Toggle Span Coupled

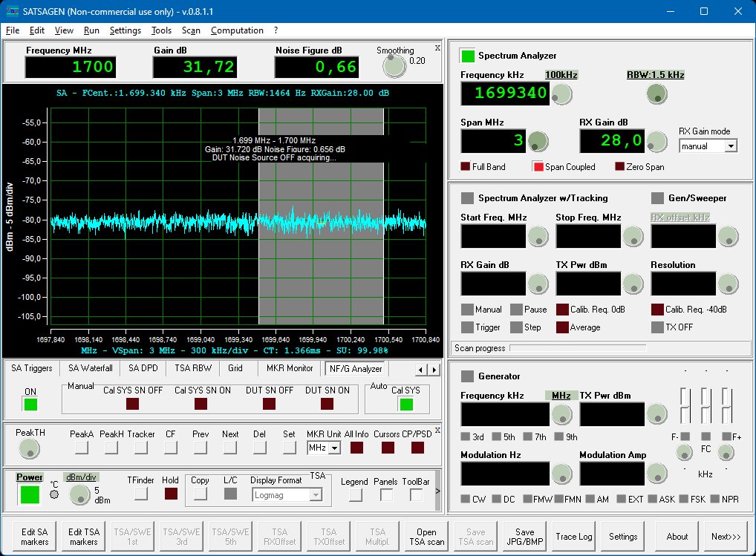(x=538, y=166)
